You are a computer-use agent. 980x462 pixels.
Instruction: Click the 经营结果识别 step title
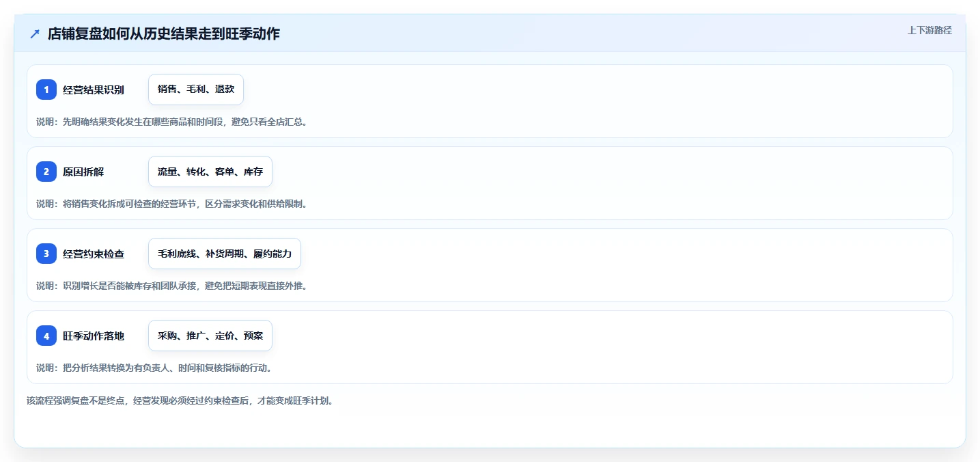click(94, 90)
